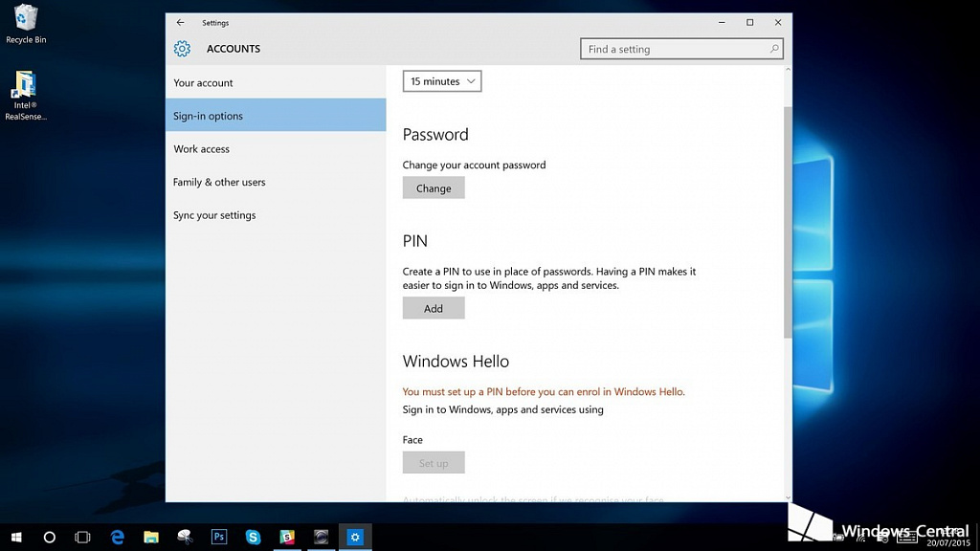980x551 pixels.
Task: Open Snipping Tool from the taskbar
Action: coord(185,538)
